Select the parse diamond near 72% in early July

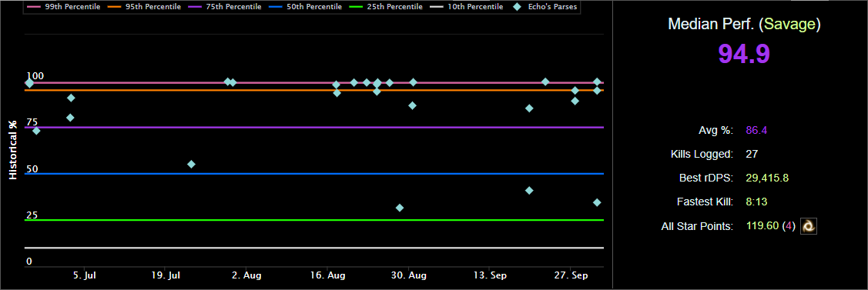click(36, 131)
